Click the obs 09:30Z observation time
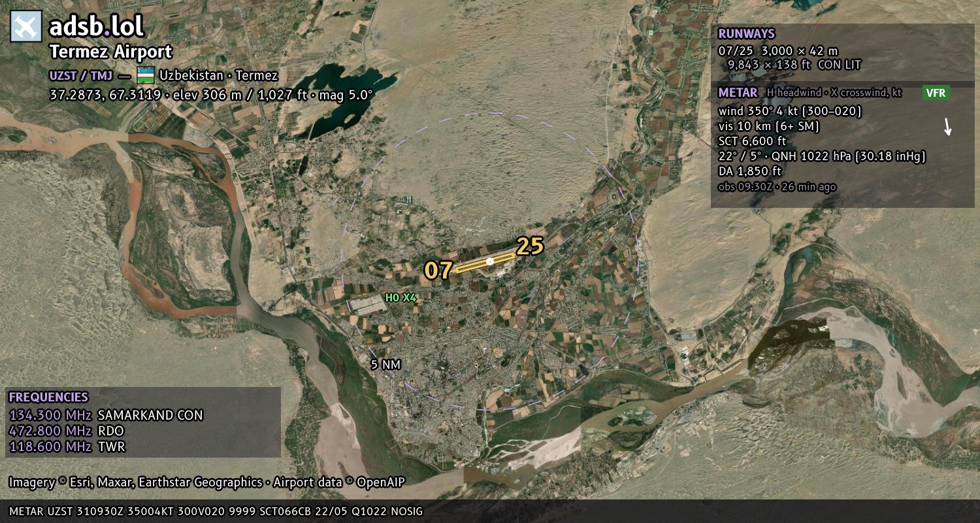 pyautogui.click(x=777, y=187)
